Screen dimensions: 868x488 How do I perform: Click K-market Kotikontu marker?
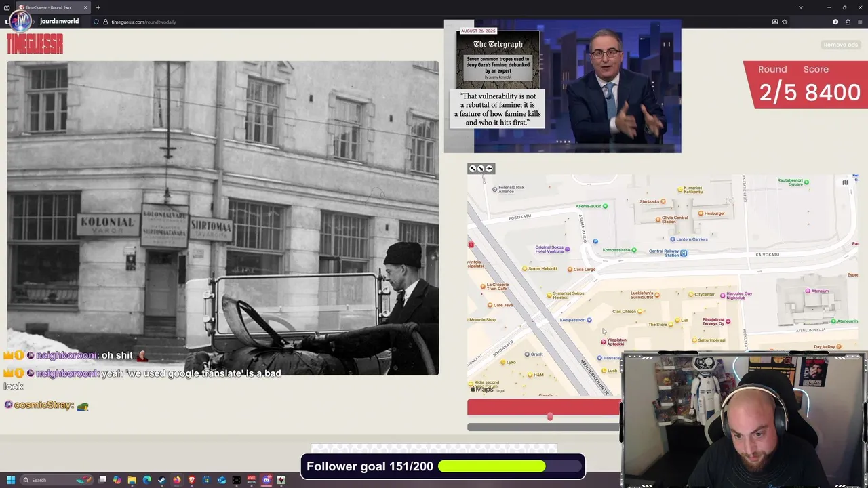point(680,190)
